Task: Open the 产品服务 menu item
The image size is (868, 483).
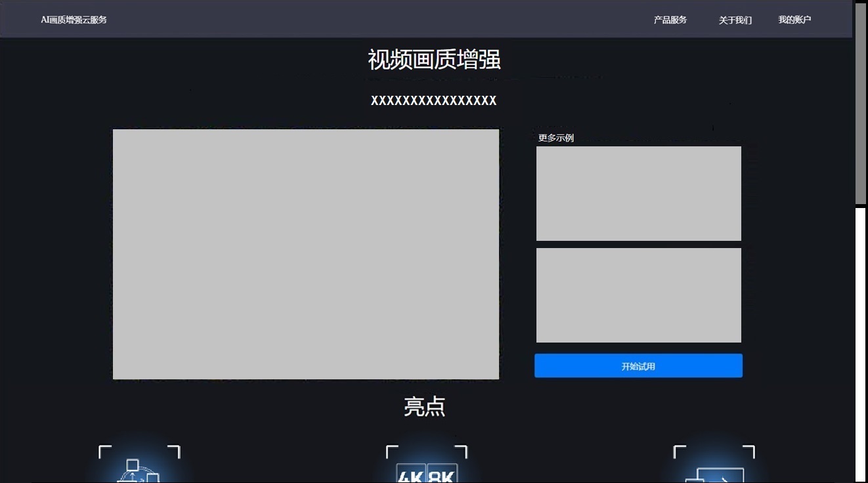Action: point(670,20)
